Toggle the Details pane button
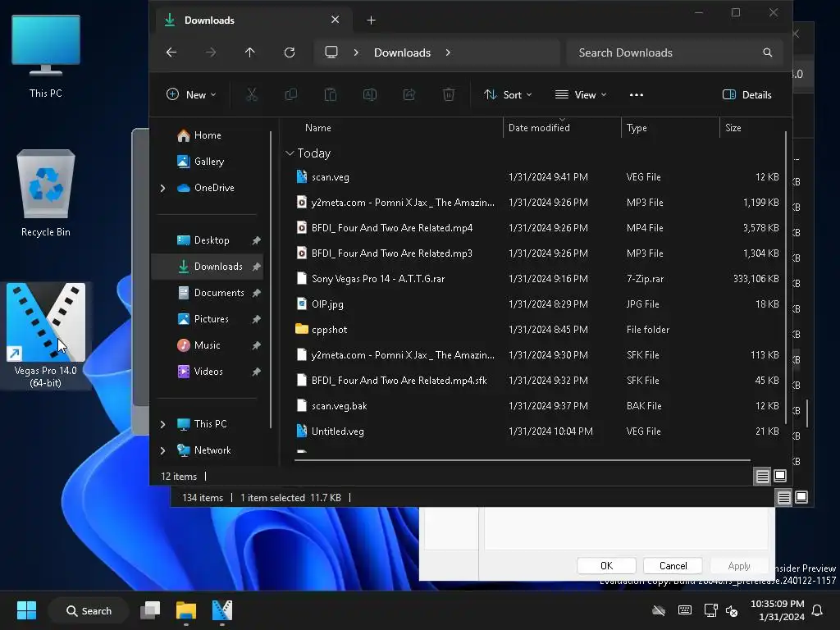 tap(746, 95)
